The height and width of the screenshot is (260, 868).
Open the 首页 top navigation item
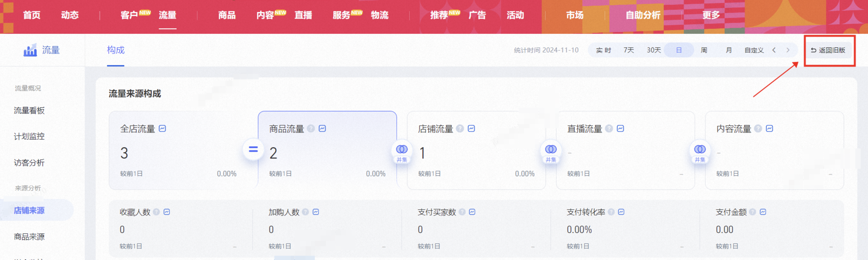click(x=32, y=15)
